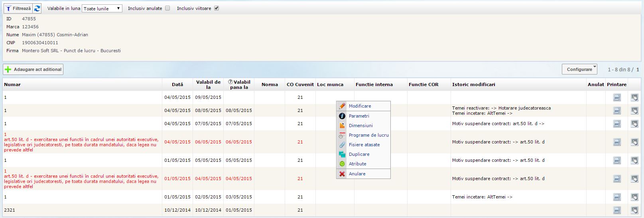Click the red X Anulare icon
Viewport: 644px width, 218px height.
pos(342,174)
